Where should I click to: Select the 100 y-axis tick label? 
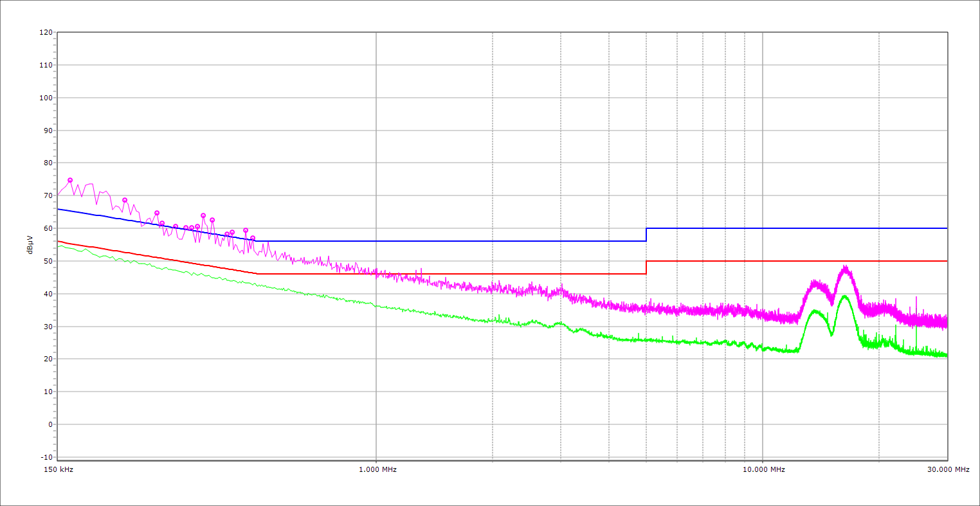46,98
